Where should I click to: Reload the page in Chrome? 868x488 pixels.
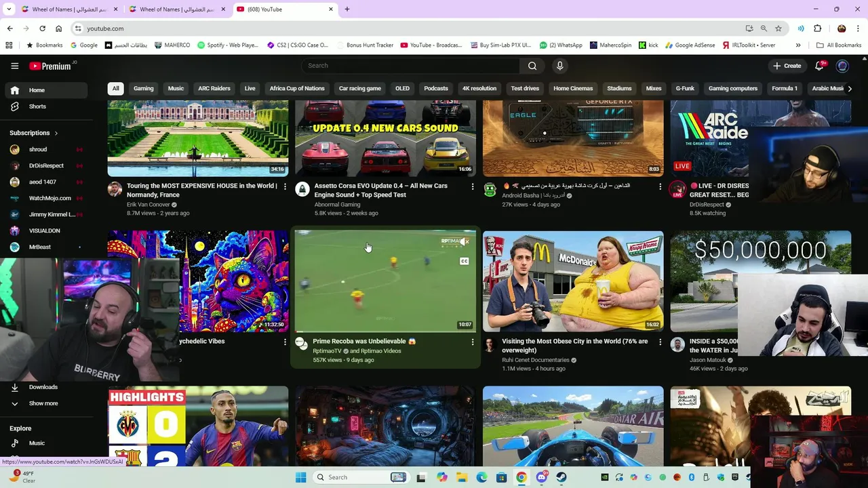(x=42, y=28)
